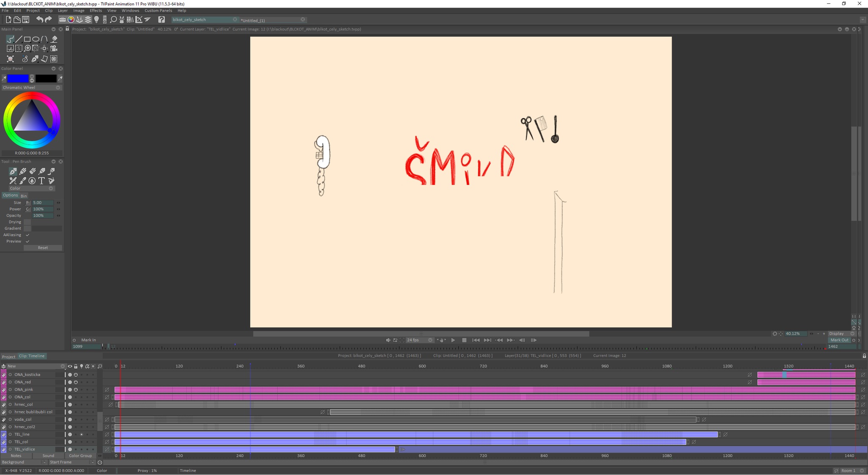The height and width of the screenshot is (475, 868).
Task: Click the brush Size value field
Action: [43, 203]
